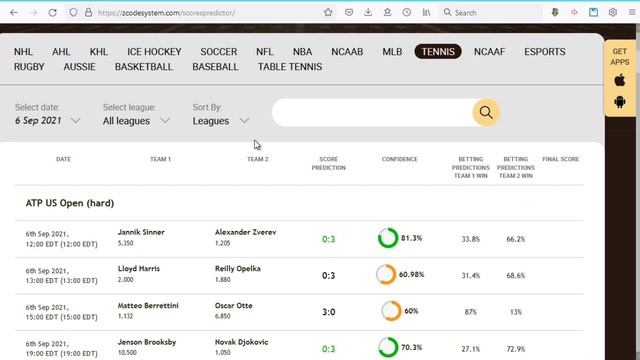Image resolution: width=640 pixels, height=360 pixels.
Task: Open the Sort By Leagues dropdown
Action: (220, 121)
